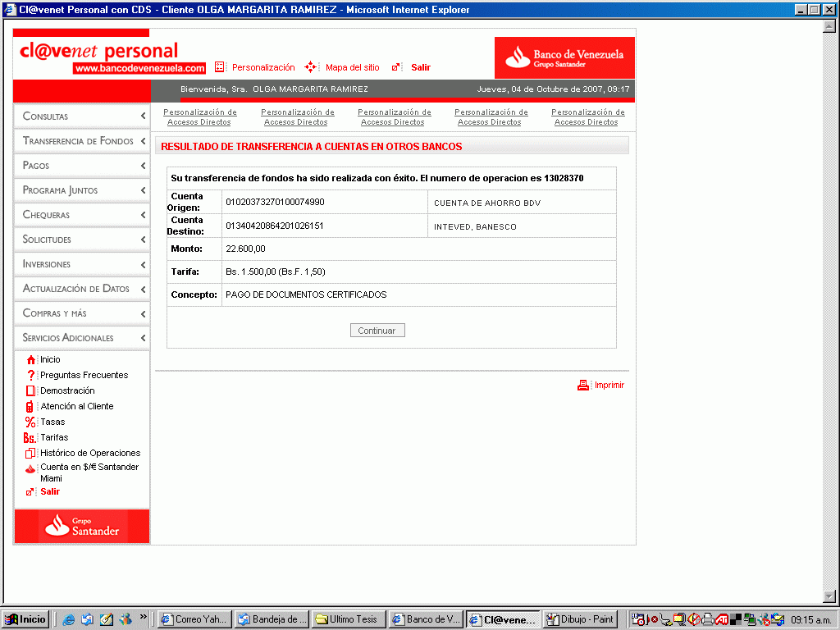Click the Histórico de Operaciones icon

pyautogui.click(x=30, y=453)
